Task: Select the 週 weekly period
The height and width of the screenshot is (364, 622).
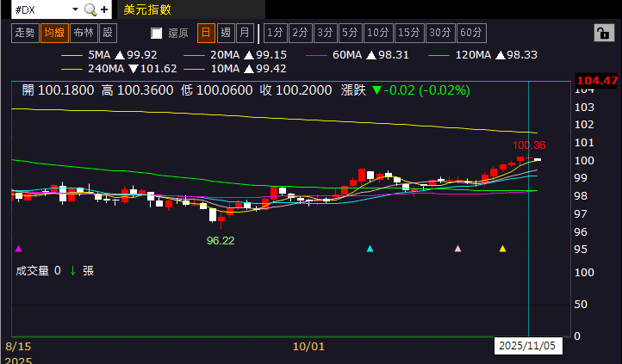Action: point(226,33)
